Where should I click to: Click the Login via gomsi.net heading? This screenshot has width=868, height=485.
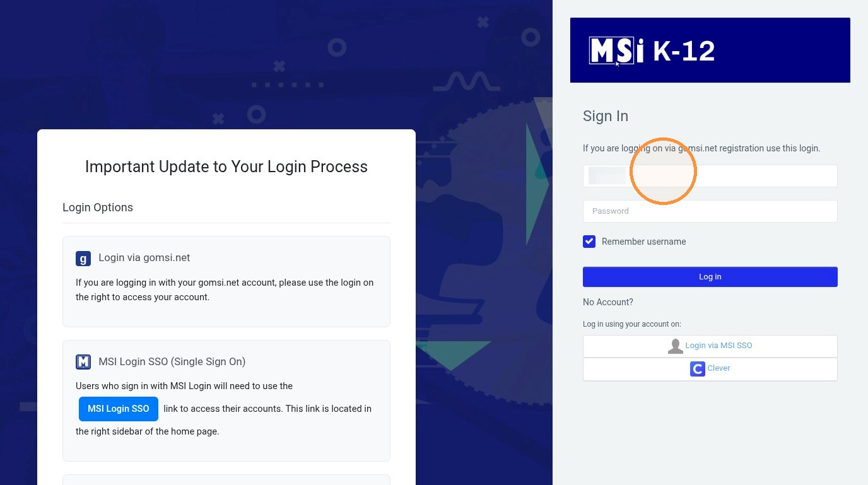[144, 258]
